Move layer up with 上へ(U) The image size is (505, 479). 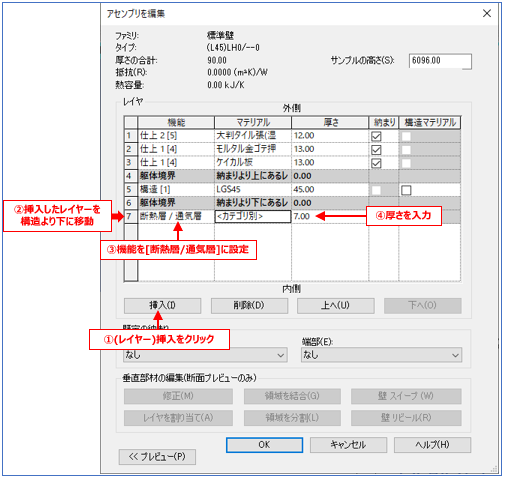(336, 305)
